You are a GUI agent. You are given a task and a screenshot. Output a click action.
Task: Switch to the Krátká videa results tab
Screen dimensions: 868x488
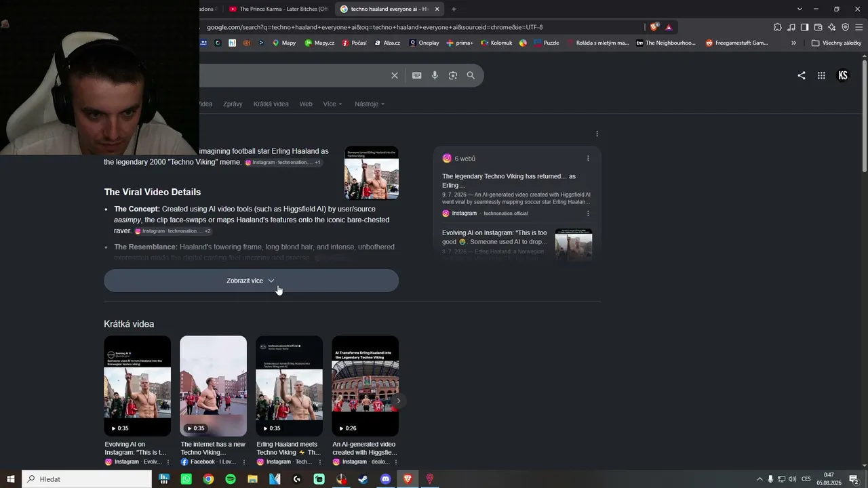click(271, 104)
